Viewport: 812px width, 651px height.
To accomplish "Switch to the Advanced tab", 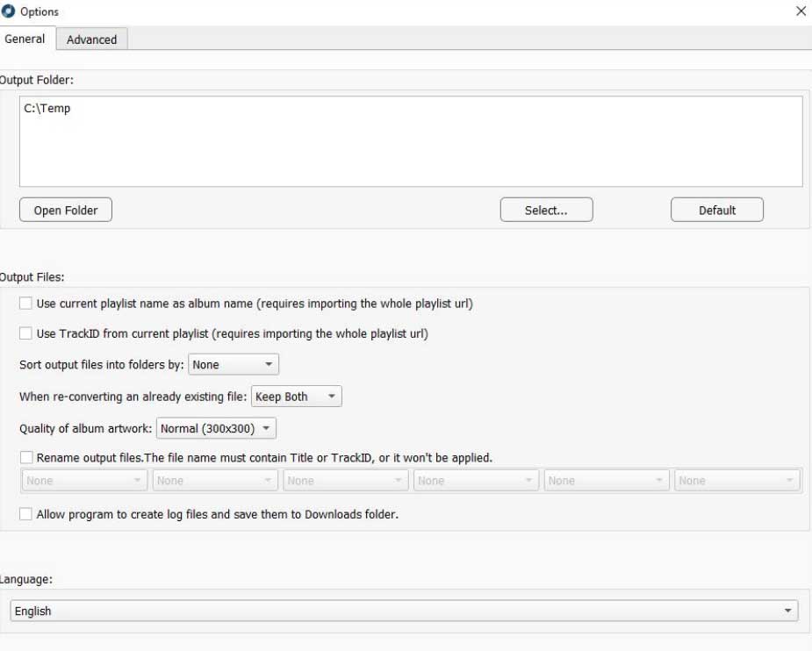I will [x=91, y=39].
